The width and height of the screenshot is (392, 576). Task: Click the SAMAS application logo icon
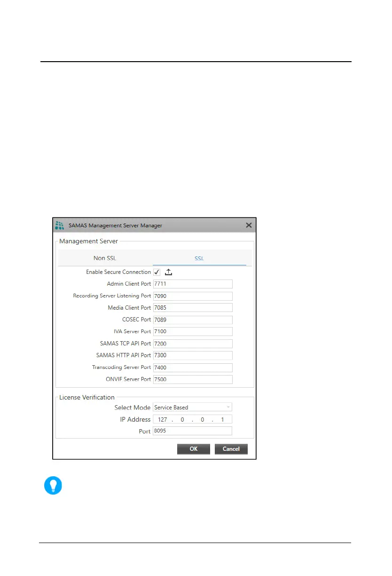59,225
